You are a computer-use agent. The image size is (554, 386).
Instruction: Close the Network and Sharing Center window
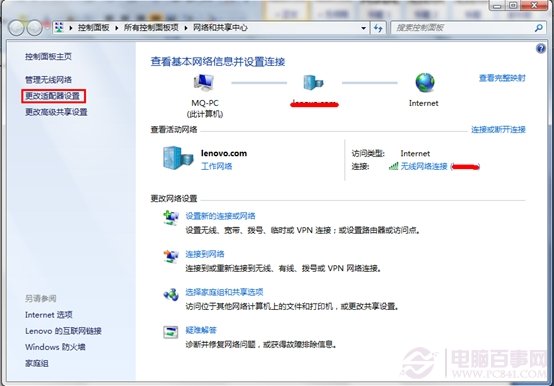pos(535,5)
